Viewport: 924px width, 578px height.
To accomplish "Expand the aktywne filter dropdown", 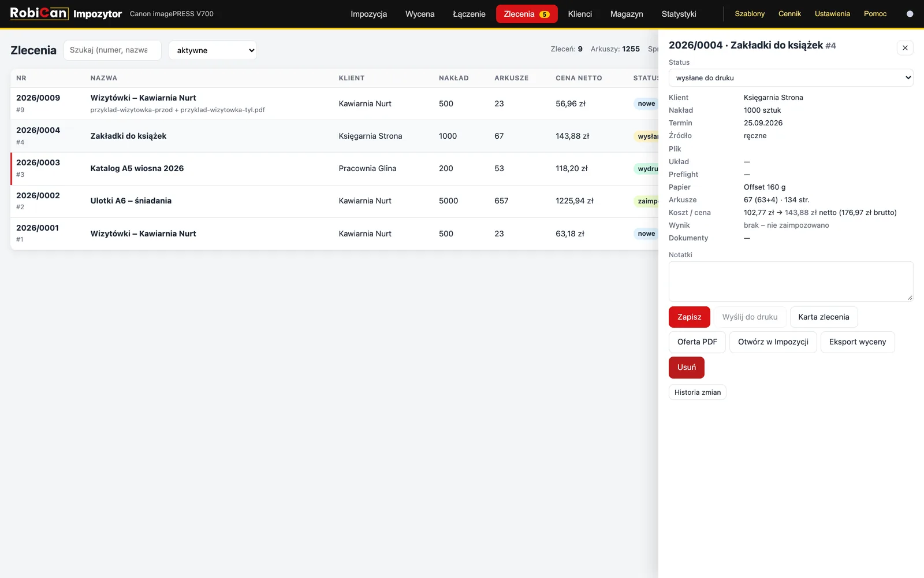I will point(213,50).
